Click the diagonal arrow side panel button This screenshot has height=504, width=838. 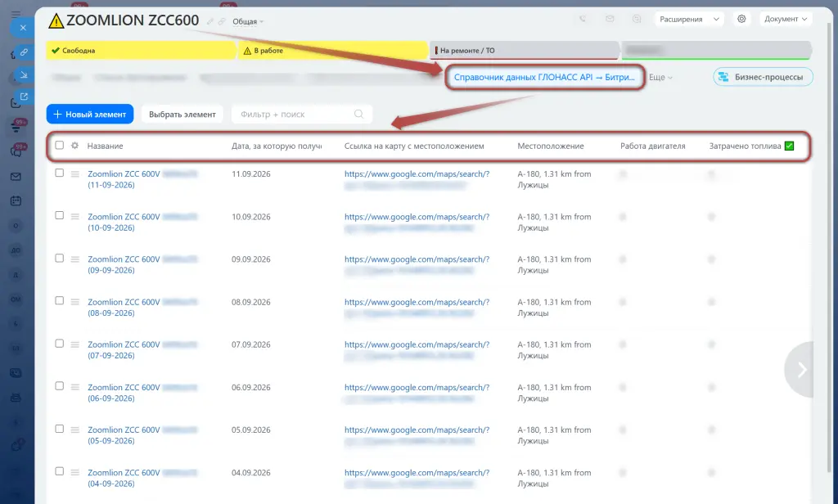24,74
